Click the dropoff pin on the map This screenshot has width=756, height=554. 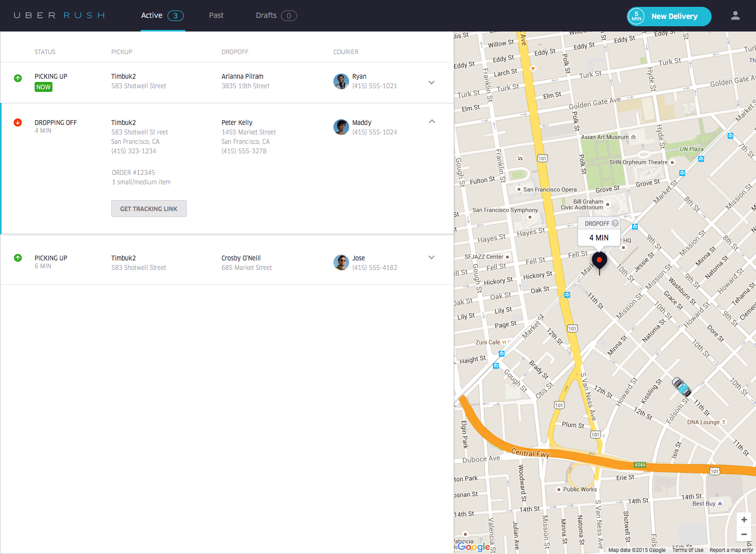point(600,262)
